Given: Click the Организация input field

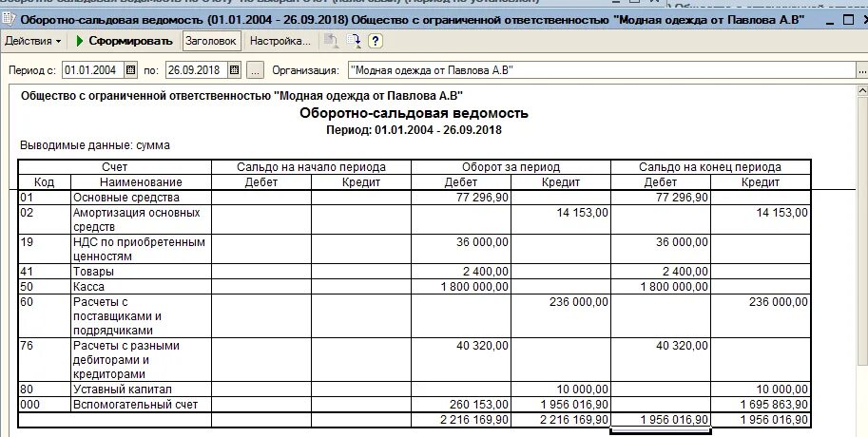Looking at the screenshot, I should [602, 70].
